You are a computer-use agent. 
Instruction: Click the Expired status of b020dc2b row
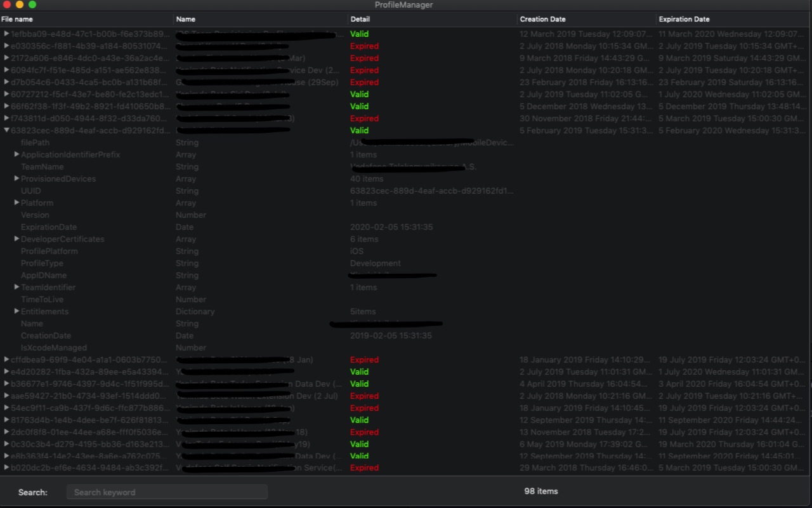pyautogui.click(x=364, y=467)
